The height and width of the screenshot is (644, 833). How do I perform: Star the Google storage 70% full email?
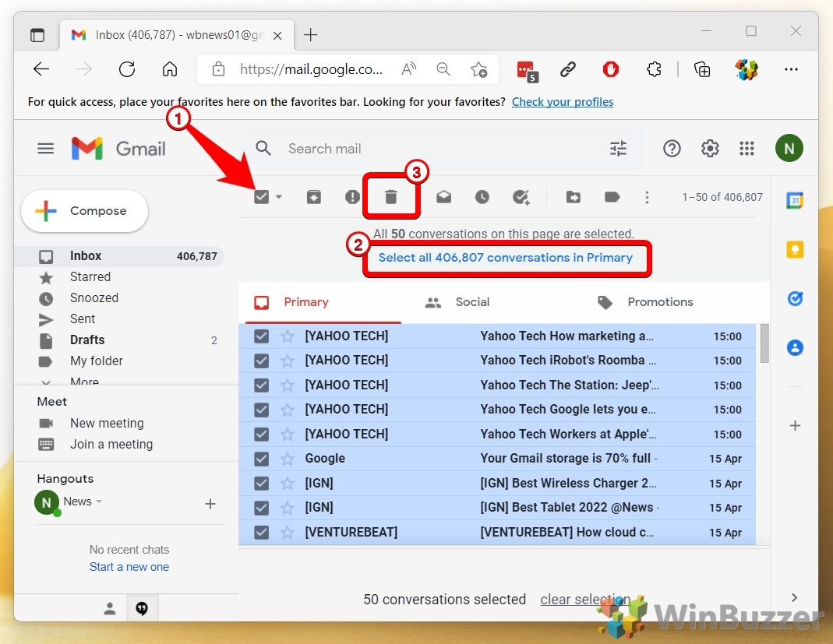pos(288,458)
